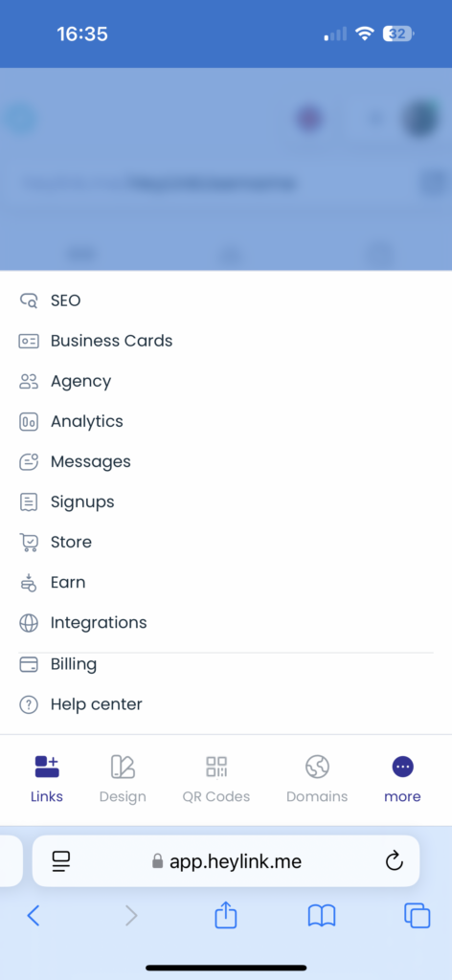This screenshot has width=452, height=980.
Task: Tap the Earn coins icon
Action: pos(29,583)
